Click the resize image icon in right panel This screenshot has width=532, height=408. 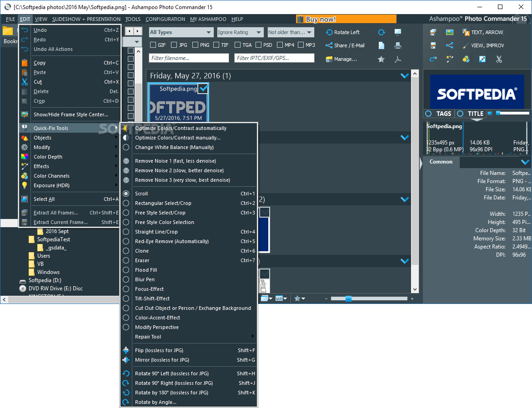[x=482, y=60]
